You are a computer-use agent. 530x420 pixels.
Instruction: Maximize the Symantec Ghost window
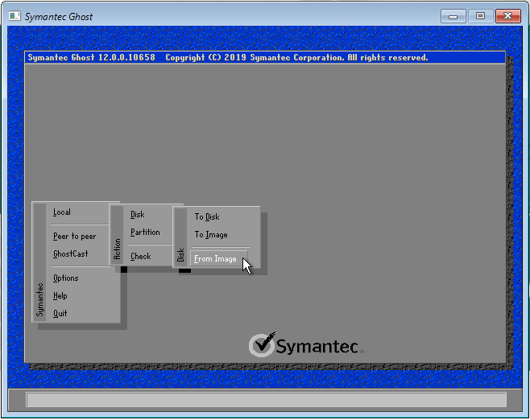[x=480, y=16]
